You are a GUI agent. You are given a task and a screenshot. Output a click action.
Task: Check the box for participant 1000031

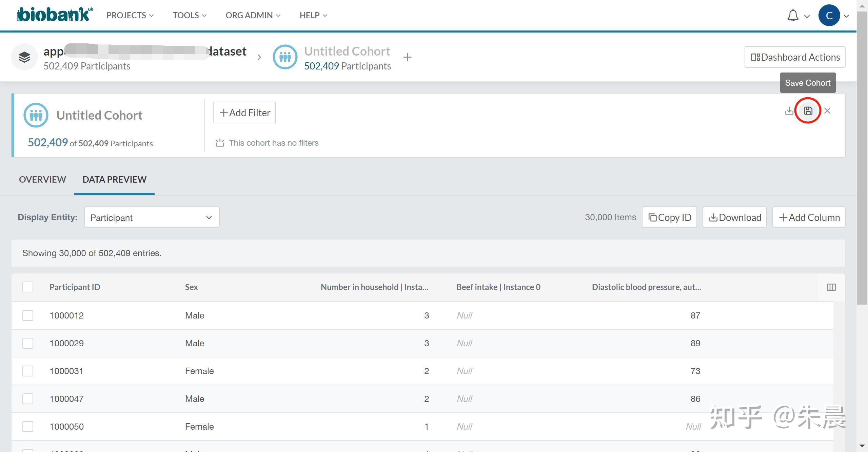tap(28, 371)
